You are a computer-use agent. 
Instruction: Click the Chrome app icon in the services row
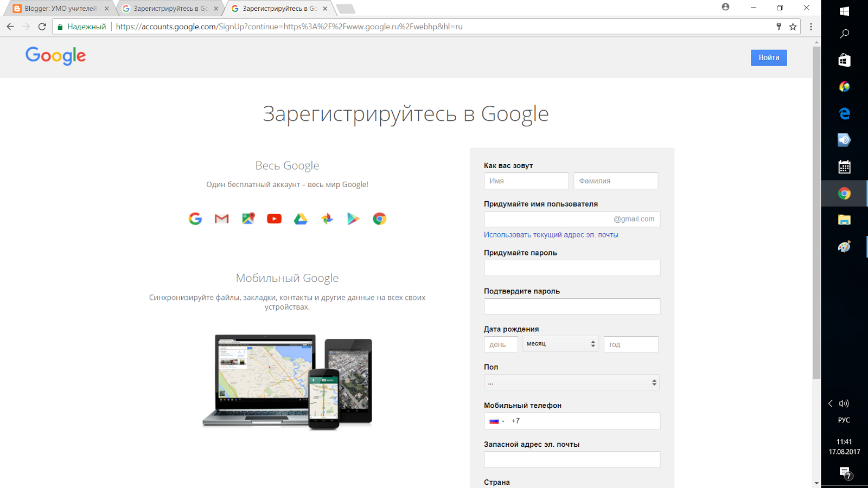pyautogui.click(x=379, y=219)
